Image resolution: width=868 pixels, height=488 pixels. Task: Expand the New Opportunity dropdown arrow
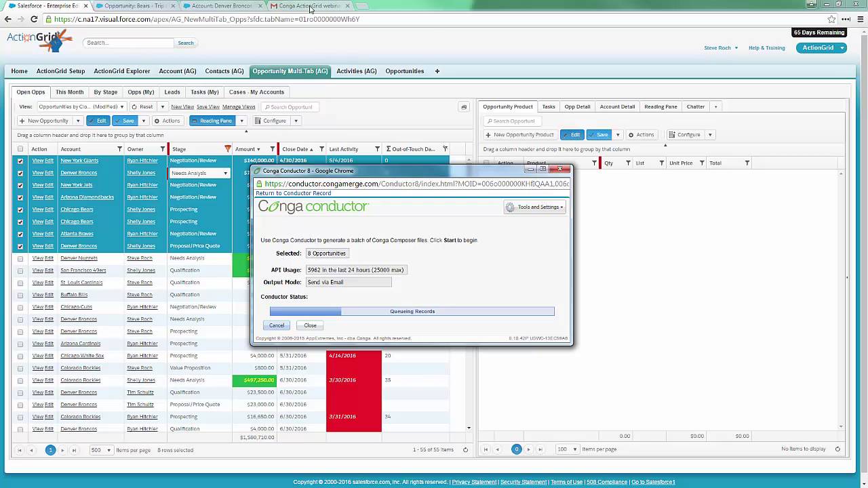pos(78,121)
